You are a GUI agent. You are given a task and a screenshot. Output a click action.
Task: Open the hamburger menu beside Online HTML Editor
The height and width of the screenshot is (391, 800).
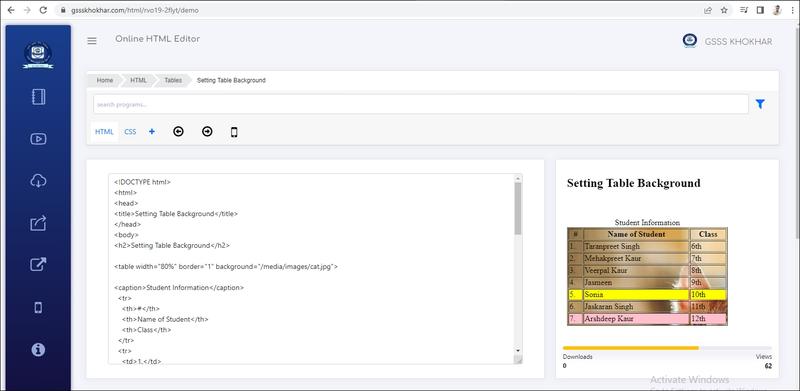click(92, 41)
